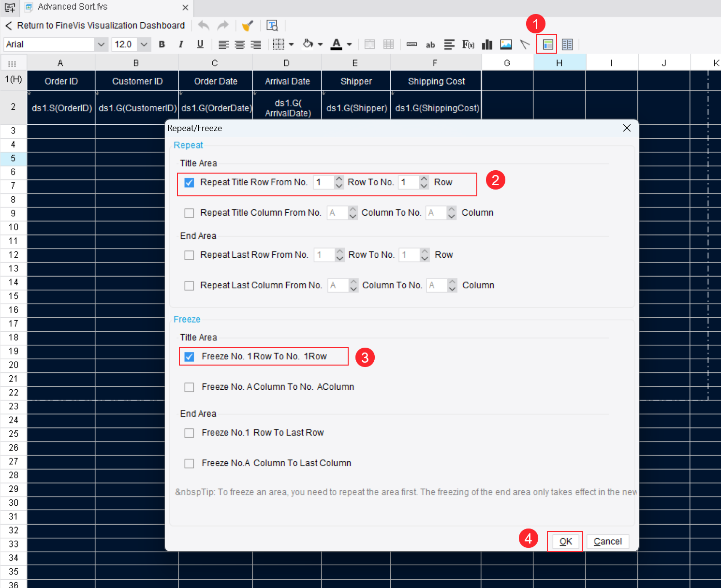The width and height of the screenshot is (721, 588).
Task: Apply italic formatting
Action: click(x=181, y=44)
